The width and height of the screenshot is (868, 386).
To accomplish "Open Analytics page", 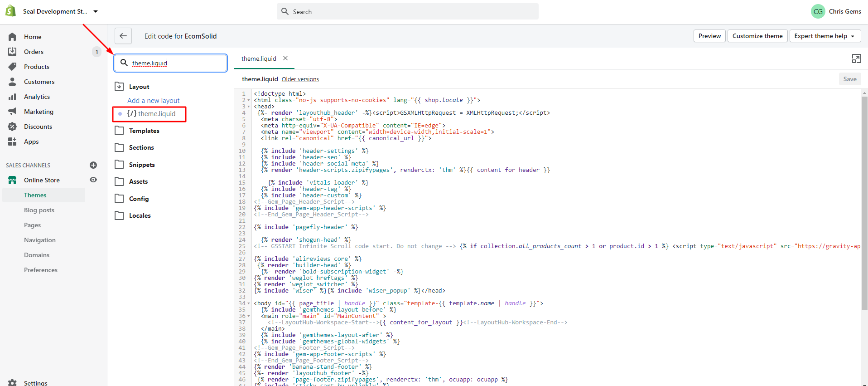I will 37,97.
